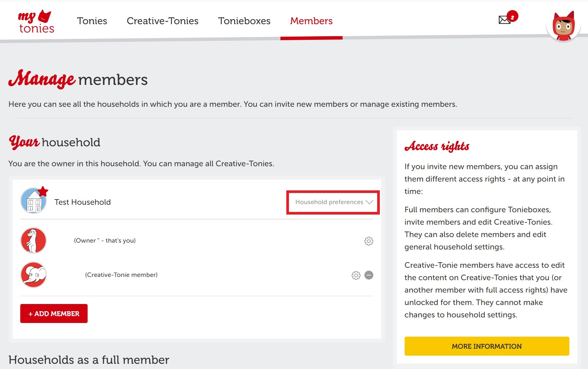Open the mail notifications envelope icon
The width and height of the screenshot is (588, 369).
pos(504,20)
